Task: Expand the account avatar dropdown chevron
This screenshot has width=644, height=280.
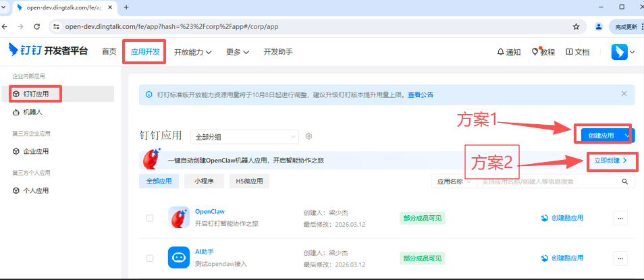Action: click(632, 52)
